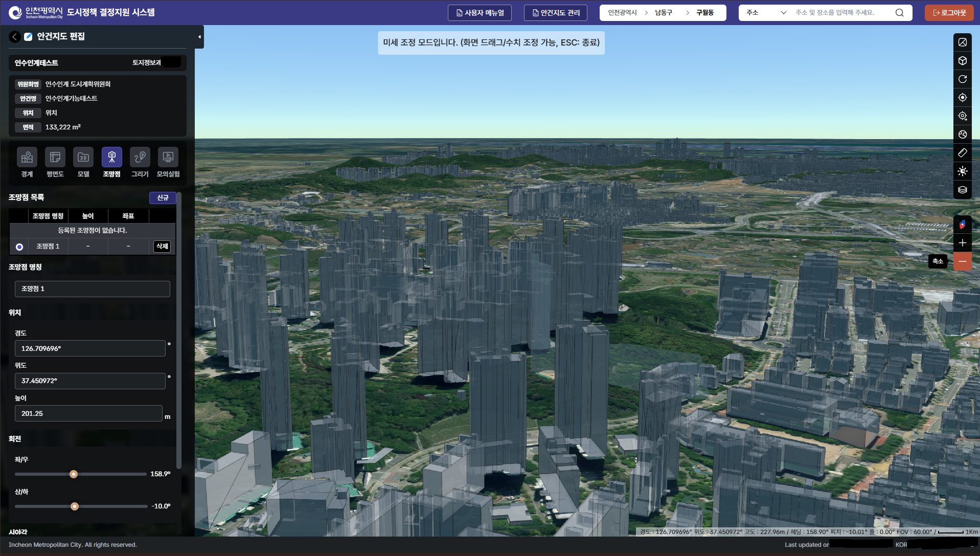Click the 경도 longitude input field
This screenshot has width=980, height=556.
pyautogui.click(x=90, y=348)
